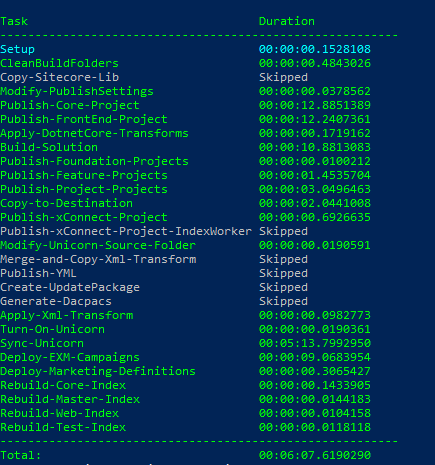Viewport: 435px width, 465px height.
Task: Click the Sync-Unicorn duration 00:05:13.7992950
Action: pyautogui.click(x=315, y=343)
